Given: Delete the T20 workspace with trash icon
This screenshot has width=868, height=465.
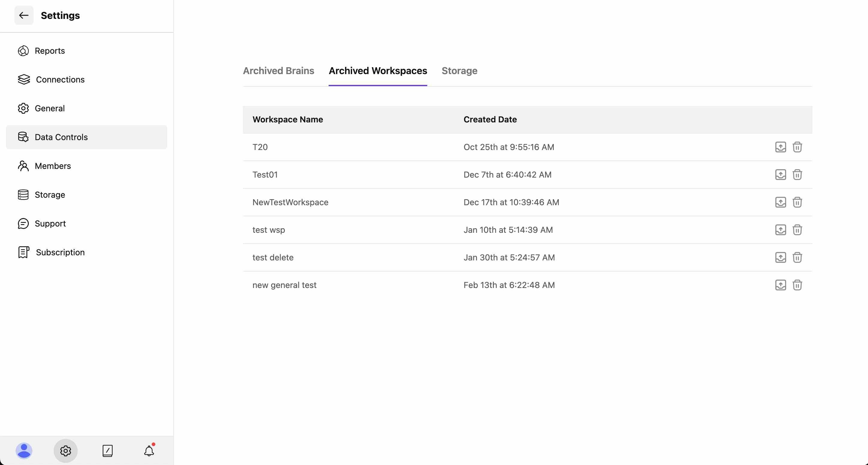Looking at the screenshot, I should (x=797, y=147).
